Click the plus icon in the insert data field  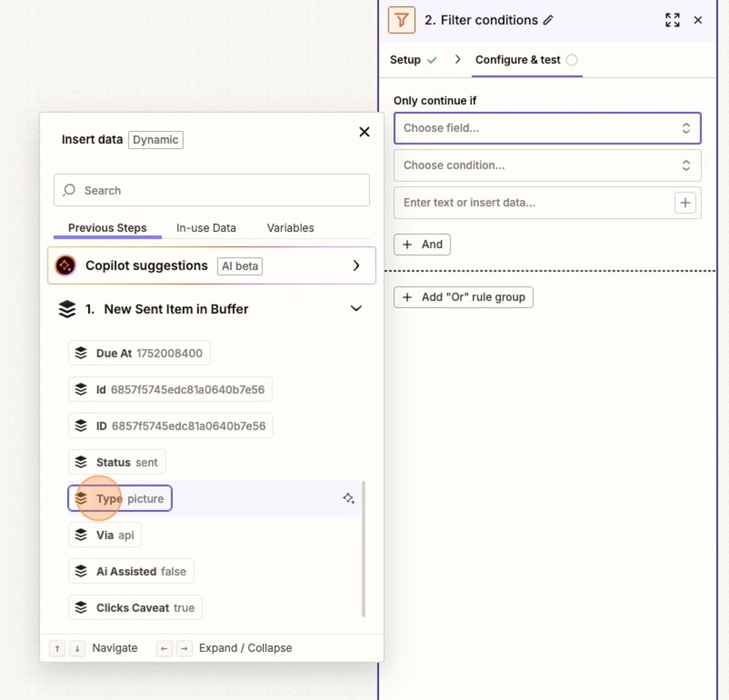coord(685,203)
